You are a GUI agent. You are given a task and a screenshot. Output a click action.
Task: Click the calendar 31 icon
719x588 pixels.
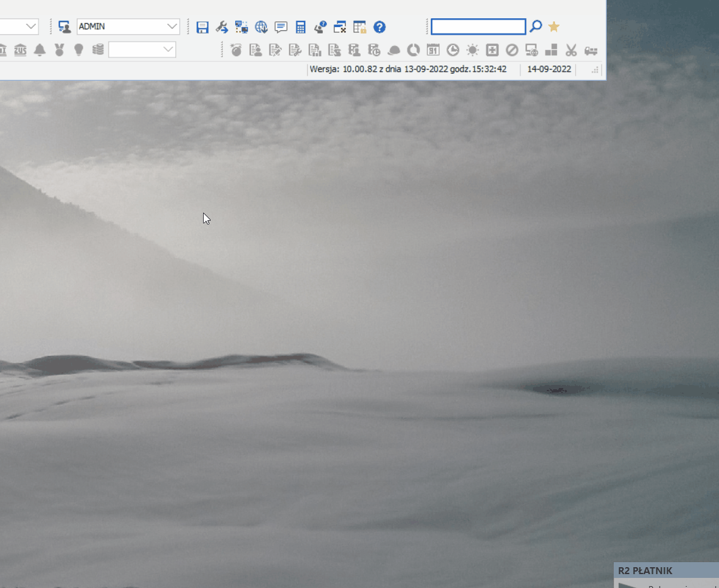pos(433,50)
